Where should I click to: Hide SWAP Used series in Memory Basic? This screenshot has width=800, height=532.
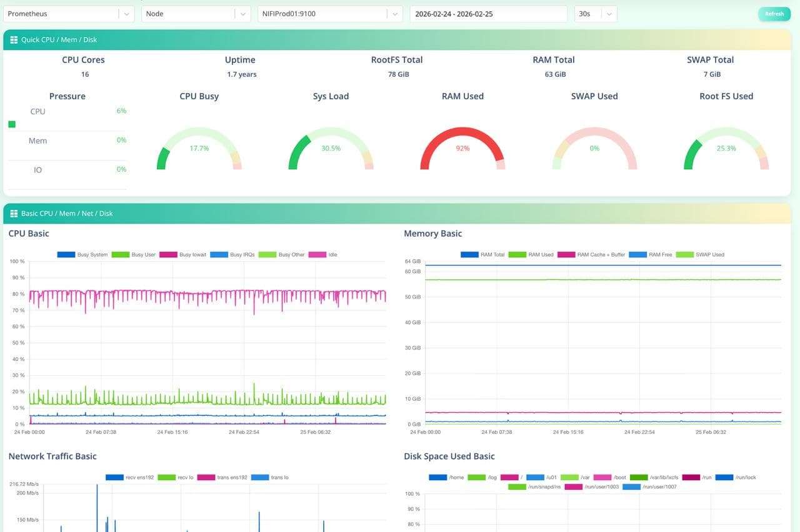click(x=701, y=255)
